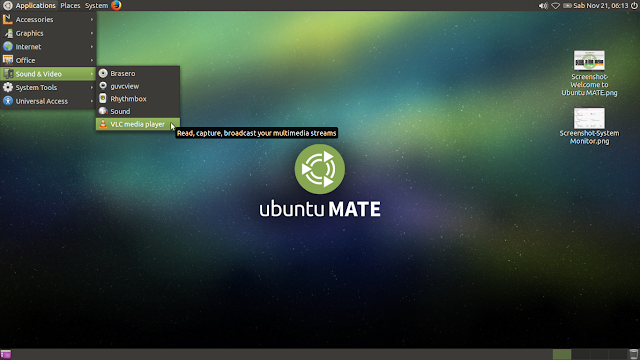Click the Sound & Video category icon

[x=8, y=74]
